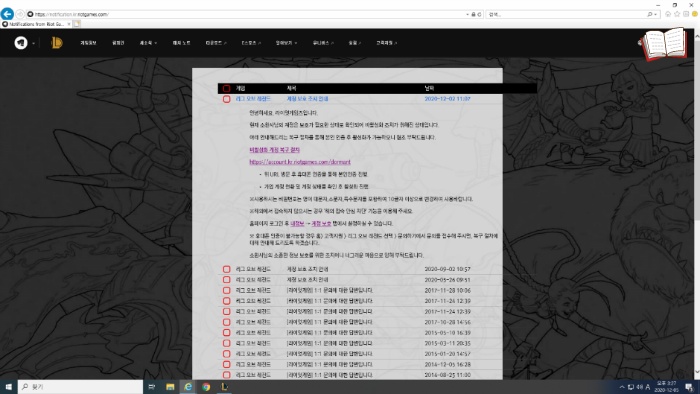Viewport: 700px width, 394px height.
Task: Open the browser Home icon
Action: coord(668,14)
